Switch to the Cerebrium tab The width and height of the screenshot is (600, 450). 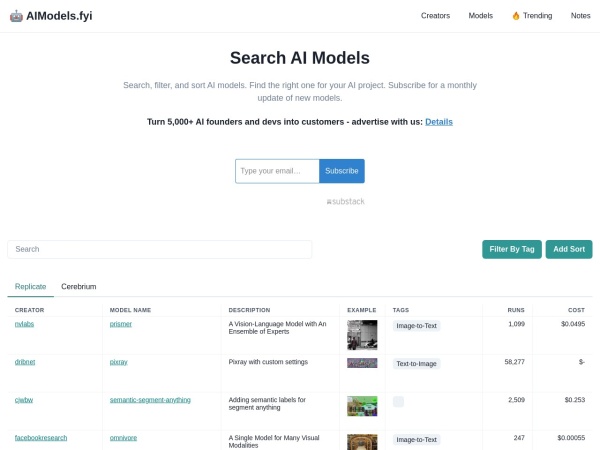pos(79,286)
